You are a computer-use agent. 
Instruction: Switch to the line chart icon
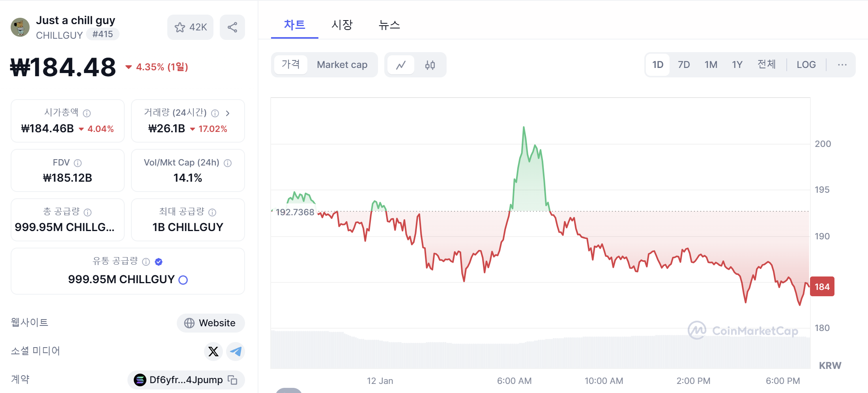(401, 65)
